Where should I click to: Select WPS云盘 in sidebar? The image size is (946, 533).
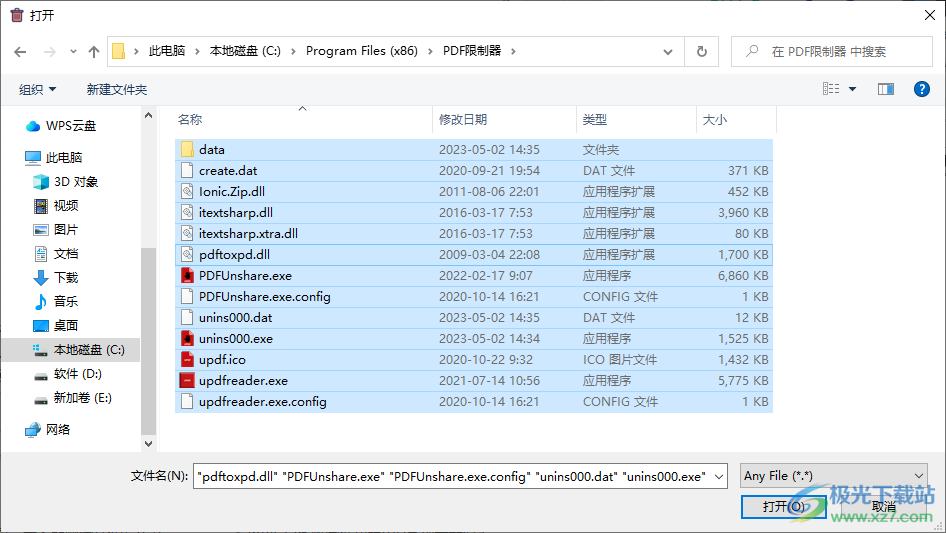coord(60,126)
